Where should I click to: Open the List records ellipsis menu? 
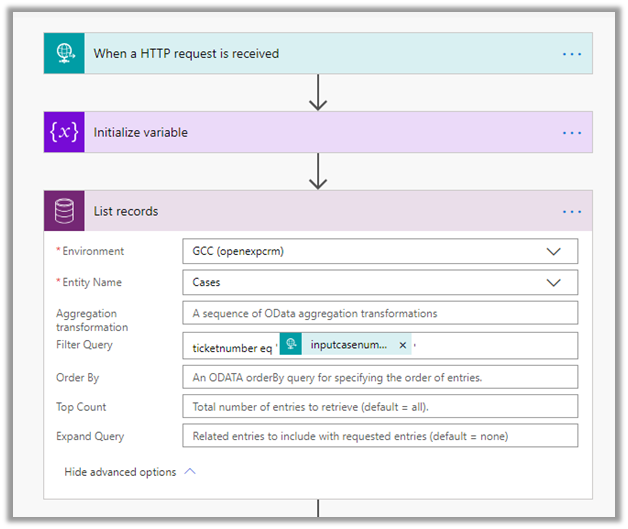(x=571, y=211)
